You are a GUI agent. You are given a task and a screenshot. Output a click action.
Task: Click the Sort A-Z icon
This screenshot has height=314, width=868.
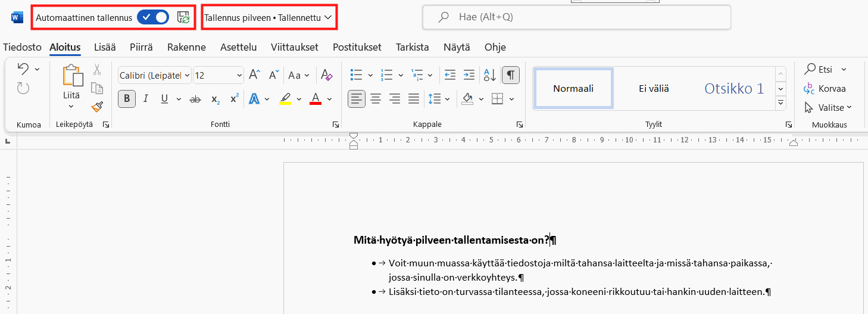490,75
